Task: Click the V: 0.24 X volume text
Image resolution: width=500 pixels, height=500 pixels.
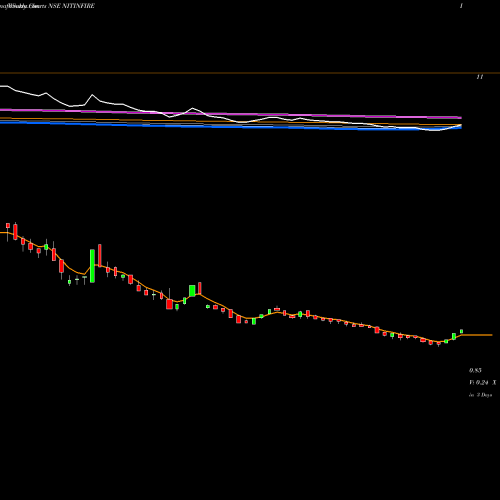Action: [483, 383]
